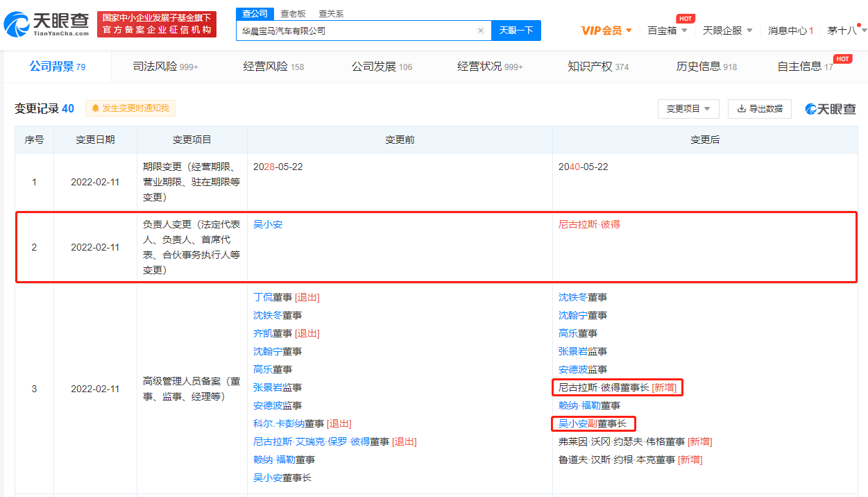Click the 变更日期 column header

click(95, 140)
